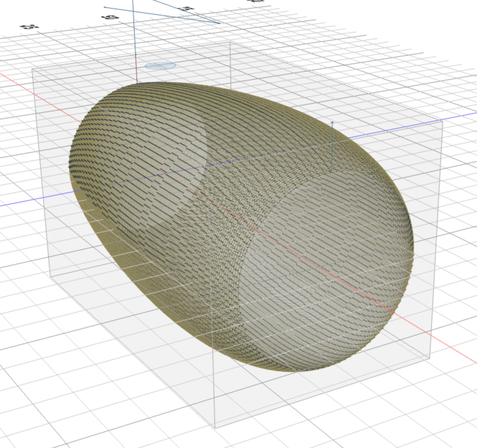Click the grid axis label "25"
Image resolution: width=477 pixels, height=448 pixels.
(x=30, y=27)
